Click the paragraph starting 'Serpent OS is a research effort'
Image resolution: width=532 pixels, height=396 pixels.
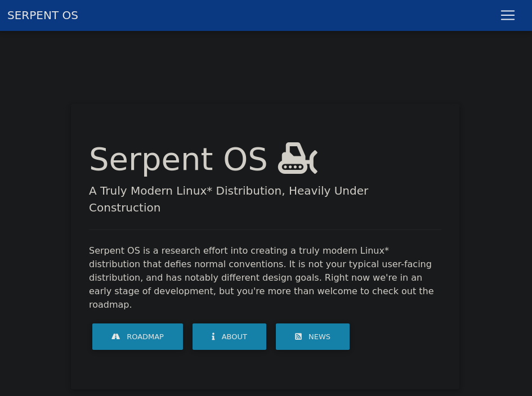(x=261, y=277)
